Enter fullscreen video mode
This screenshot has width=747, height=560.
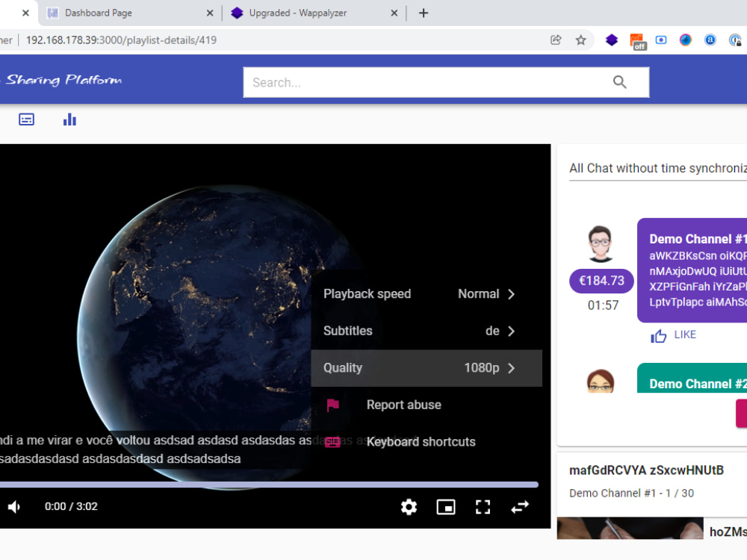click(x=483, y=507)
